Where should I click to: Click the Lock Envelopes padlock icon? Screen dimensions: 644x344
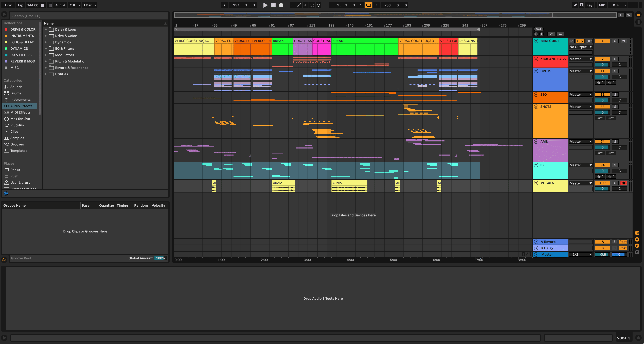(560, 34)
